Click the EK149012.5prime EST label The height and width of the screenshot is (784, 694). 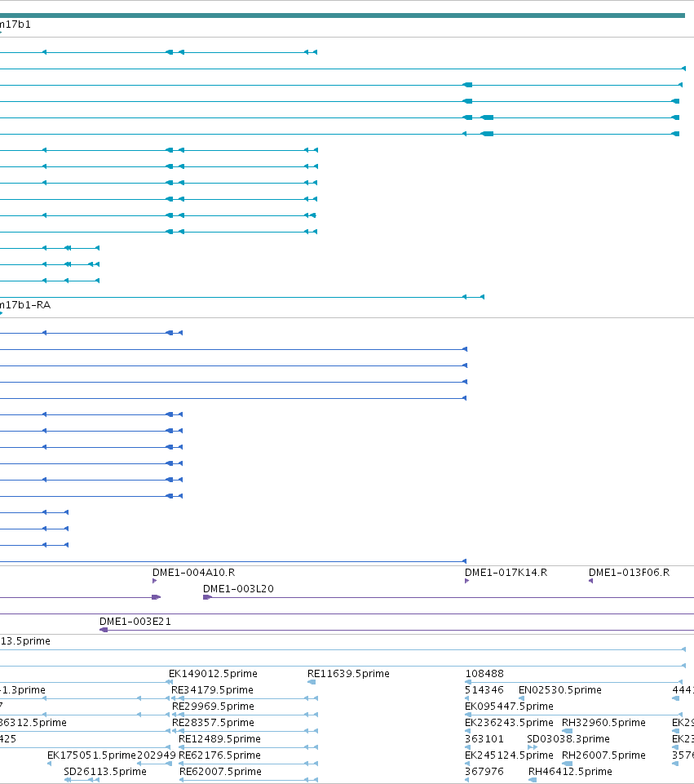point(213,674)
